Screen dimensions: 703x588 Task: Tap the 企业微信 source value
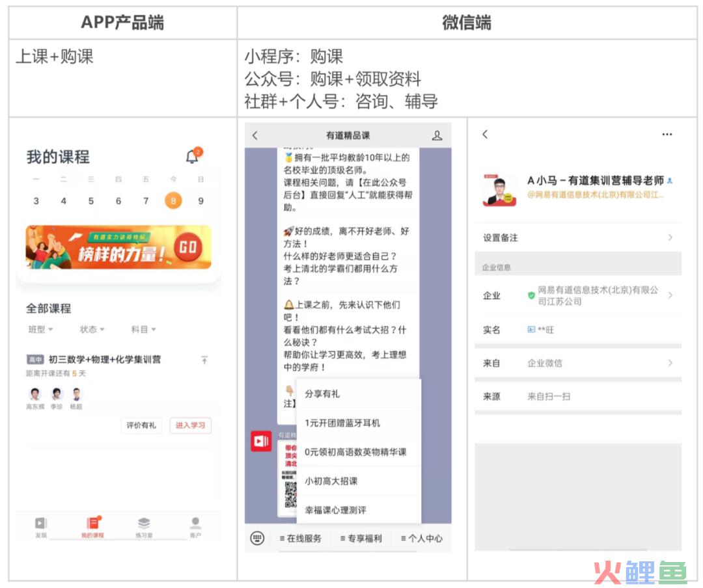click(x=545, y=363)
